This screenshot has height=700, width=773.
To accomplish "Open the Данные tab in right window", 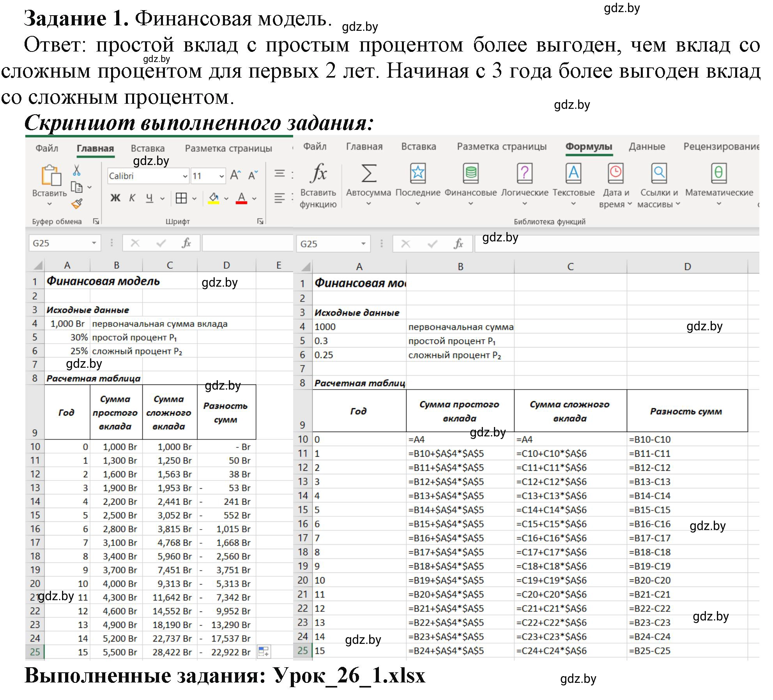I will (647, 147).
